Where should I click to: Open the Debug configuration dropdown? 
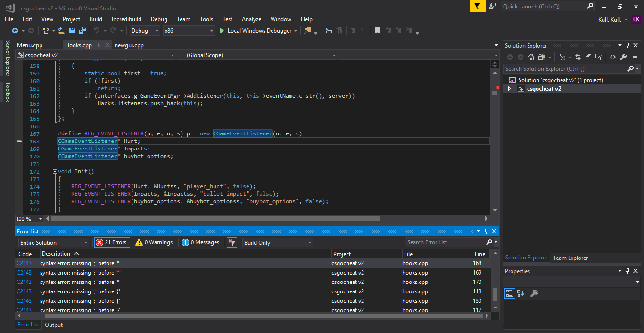point(145,31)
